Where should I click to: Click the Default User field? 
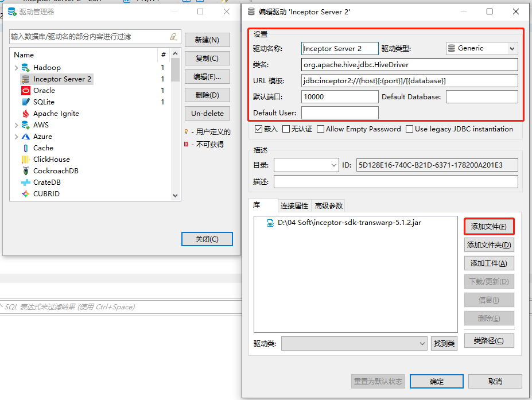[340, 112]
